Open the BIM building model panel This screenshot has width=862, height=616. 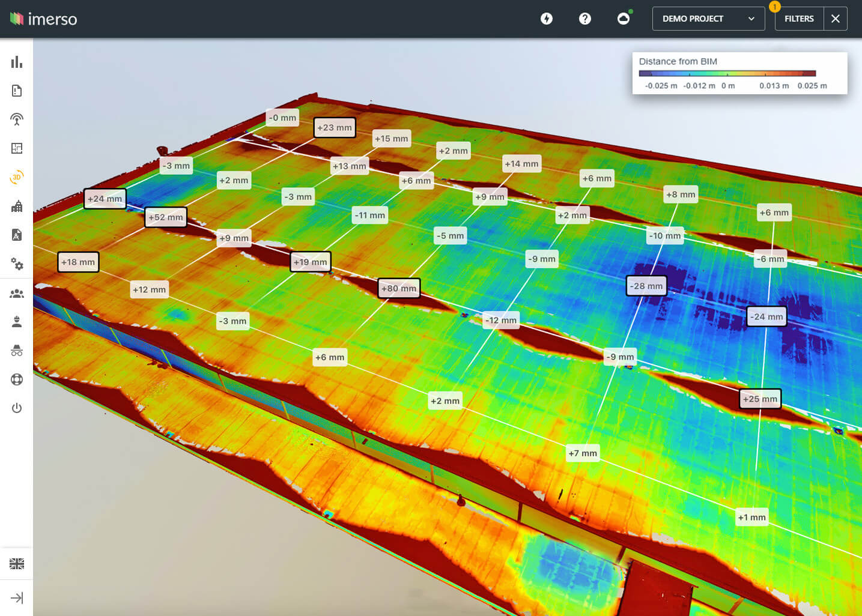pos(16,206)
